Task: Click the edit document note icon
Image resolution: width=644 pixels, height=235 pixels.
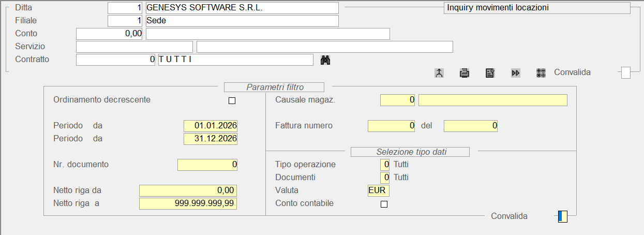Action: click(x=490, y=73)
